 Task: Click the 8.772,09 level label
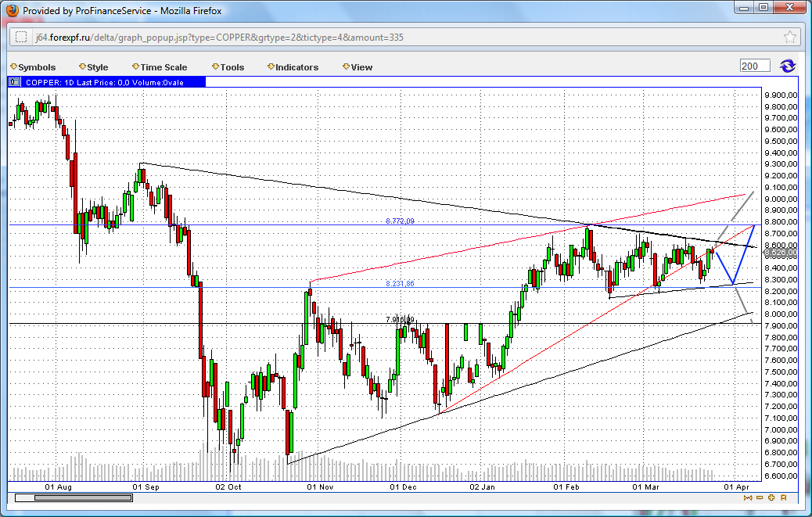400,221
